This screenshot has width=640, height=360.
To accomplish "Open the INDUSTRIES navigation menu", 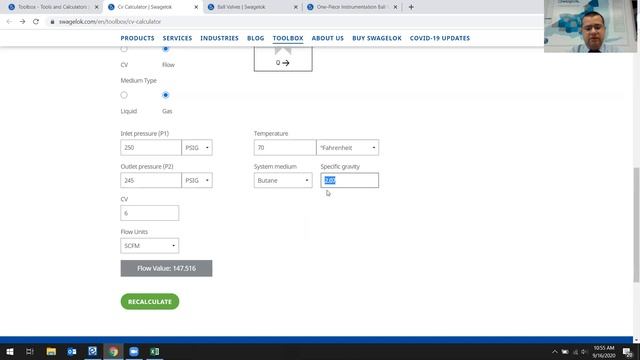I will coord(219,38).
